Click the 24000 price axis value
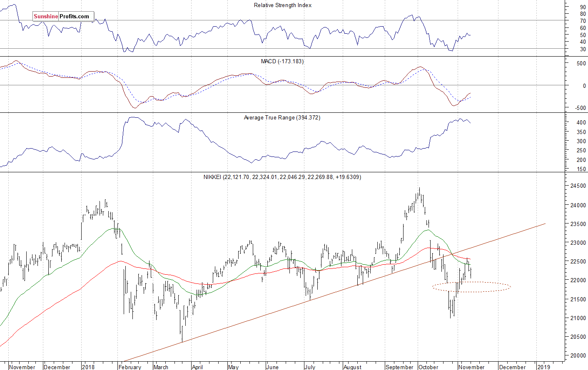 tap(578, 205)
